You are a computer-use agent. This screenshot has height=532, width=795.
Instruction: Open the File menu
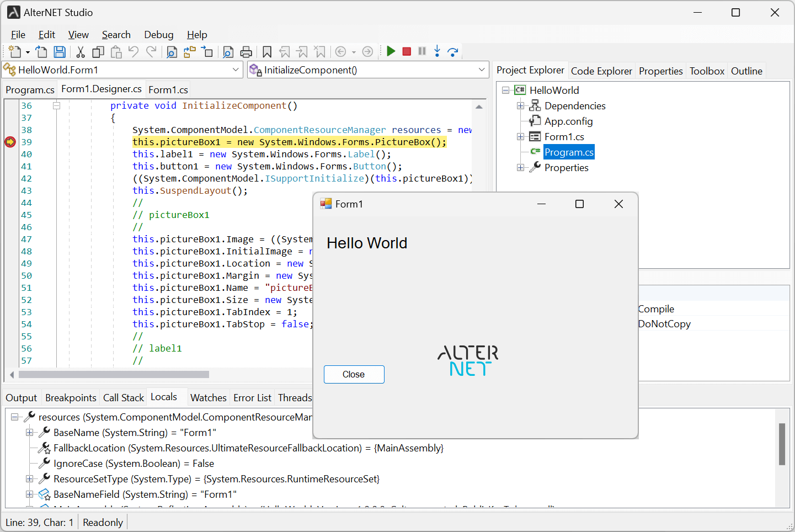[18, 35]
